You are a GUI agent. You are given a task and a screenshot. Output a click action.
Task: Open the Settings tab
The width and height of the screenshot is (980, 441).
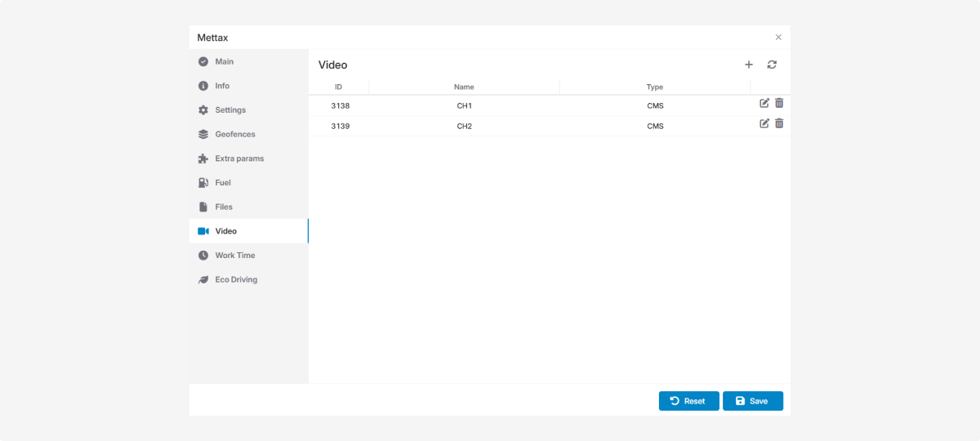point(230,110)
